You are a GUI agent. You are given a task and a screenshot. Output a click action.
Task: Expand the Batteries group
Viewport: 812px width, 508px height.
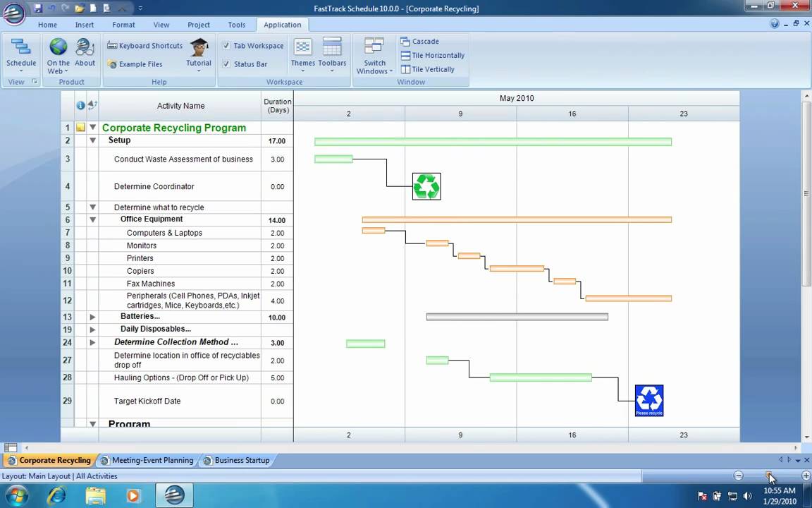pyautogui.click(x=93, y=317)
